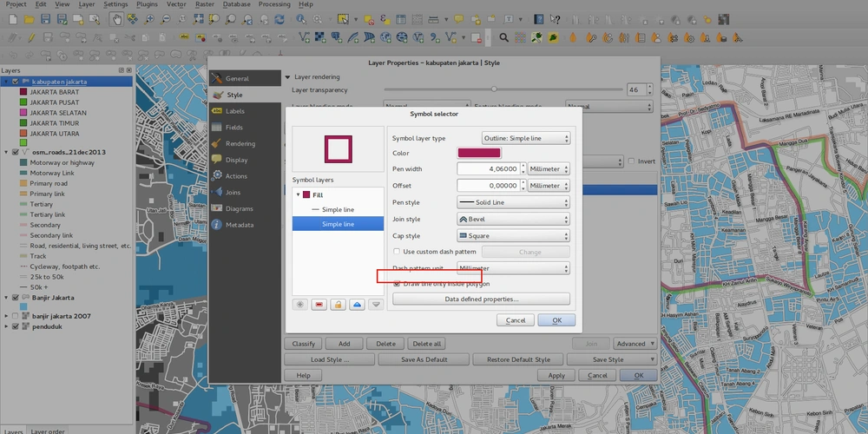This screenshot has width=868, height=434.
Task: Click the Save As Default button
Action: coord(424,359)
